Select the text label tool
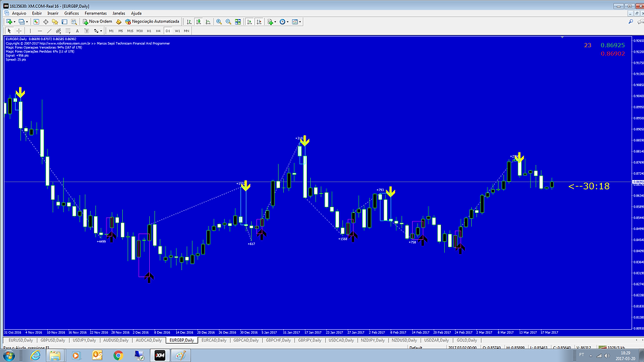644x362 pixels. click(87, 31)
